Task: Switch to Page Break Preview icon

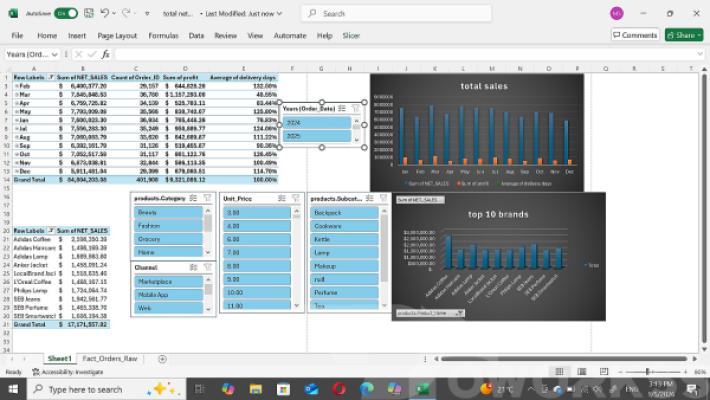Action: (x=604, y=371)
